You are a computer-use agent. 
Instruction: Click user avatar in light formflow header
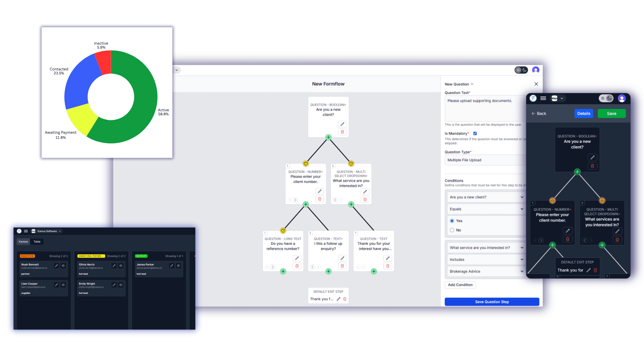click(x=536, y=70)
